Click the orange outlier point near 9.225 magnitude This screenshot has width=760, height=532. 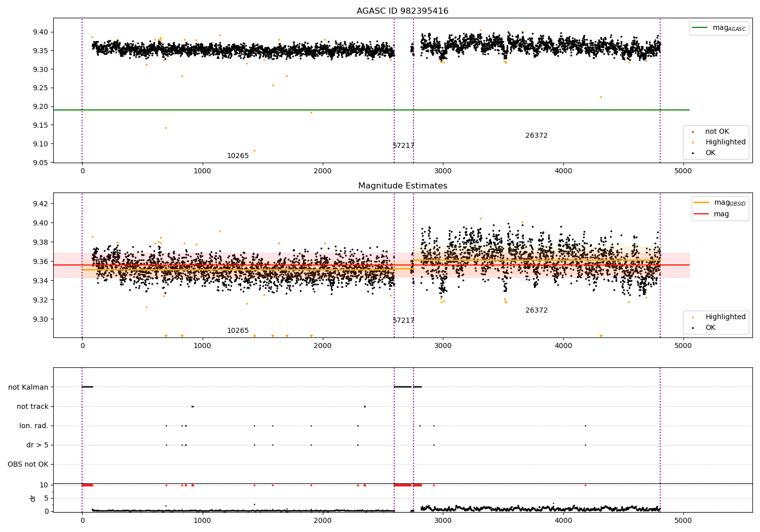tap(601, 97)
